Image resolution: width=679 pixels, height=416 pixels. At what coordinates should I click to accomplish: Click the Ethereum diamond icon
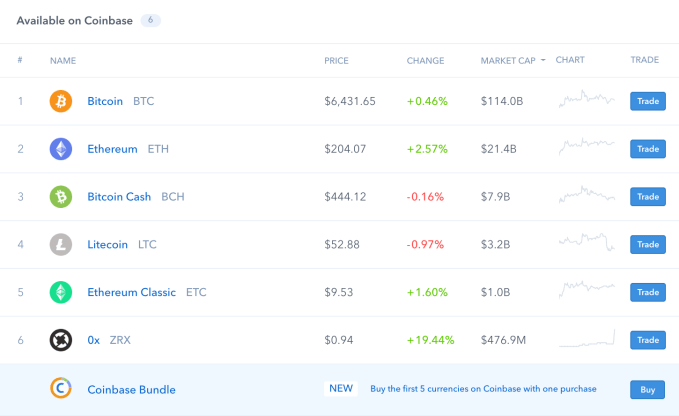(x=61, y=149)
